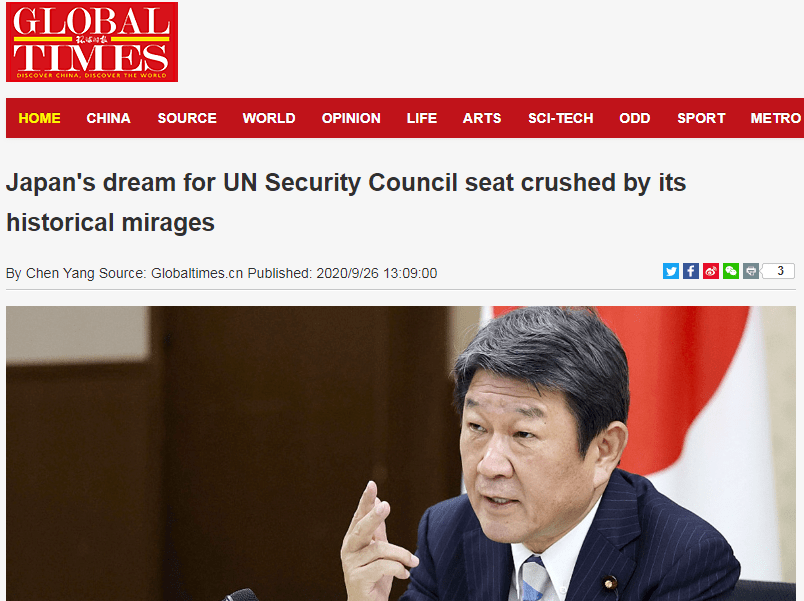Click the article headline about Japan's UN seat

346,203
